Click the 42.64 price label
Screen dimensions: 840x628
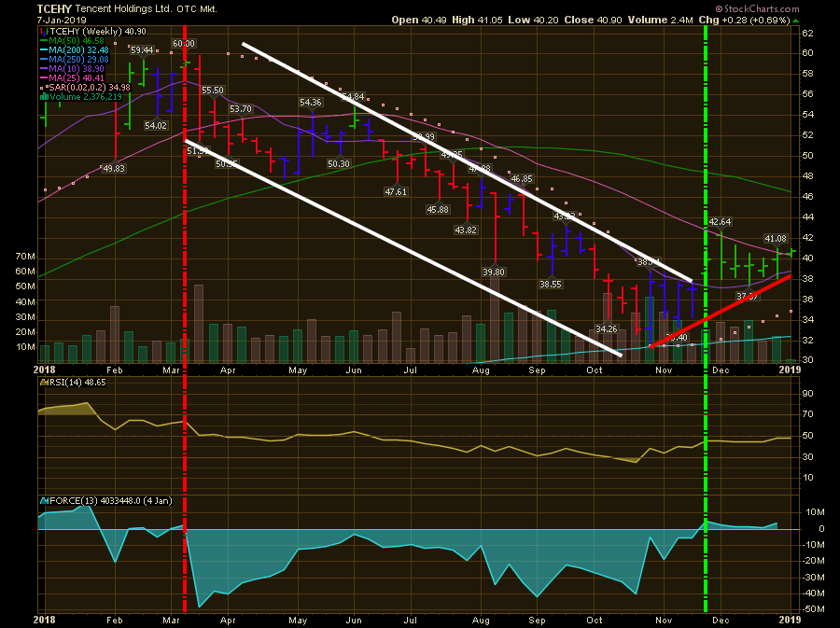(x=719, y=222)
